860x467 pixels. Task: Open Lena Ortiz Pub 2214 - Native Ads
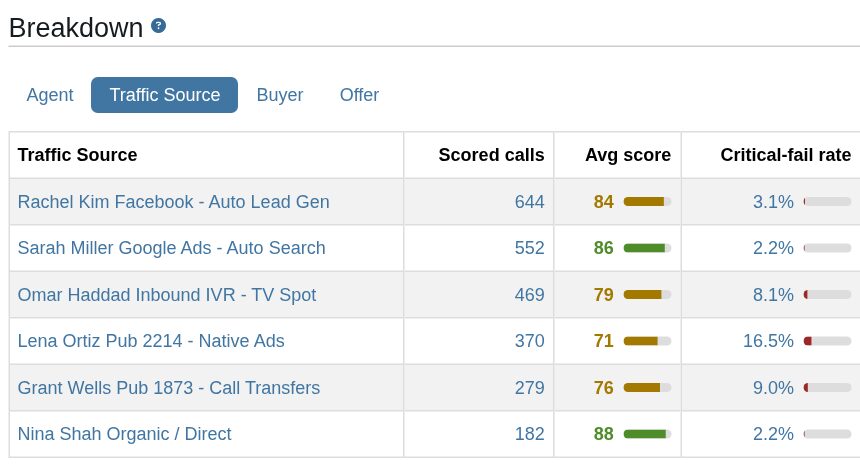(x=151, y=341)
